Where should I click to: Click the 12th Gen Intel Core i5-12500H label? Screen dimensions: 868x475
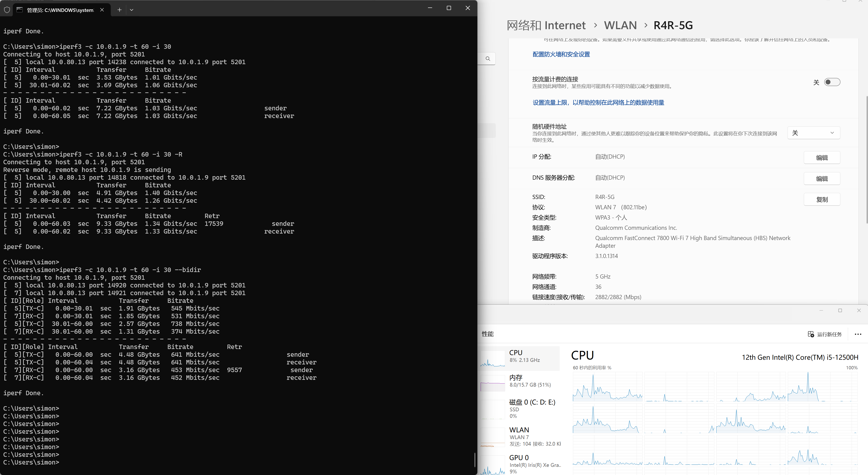pyautogui.click(x=800, y=357)
